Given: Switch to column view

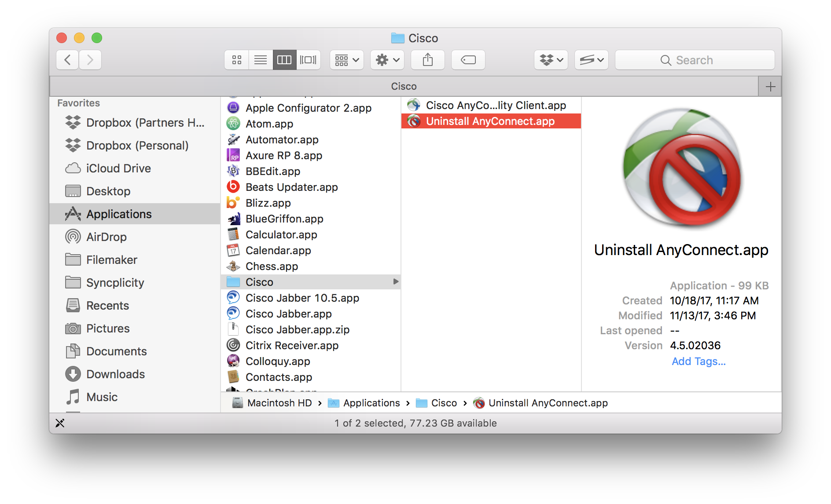Looking at the screenshot, I should [x=284, y=60].
